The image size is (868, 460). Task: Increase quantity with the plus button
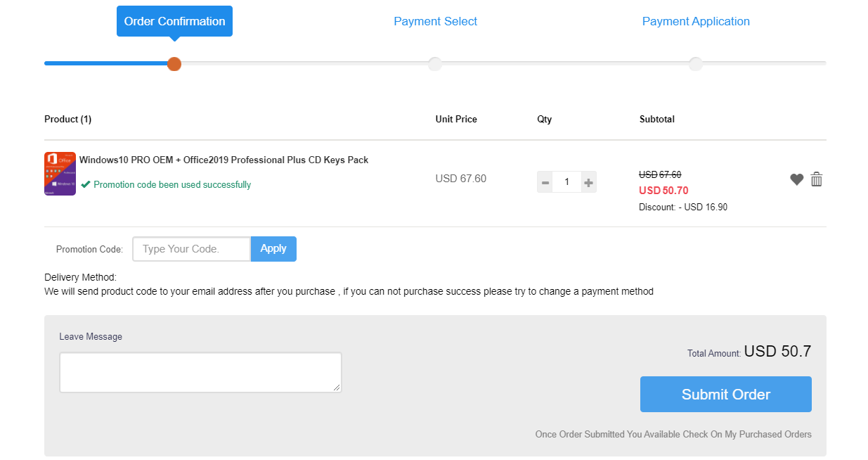click(x=589, y=183)
